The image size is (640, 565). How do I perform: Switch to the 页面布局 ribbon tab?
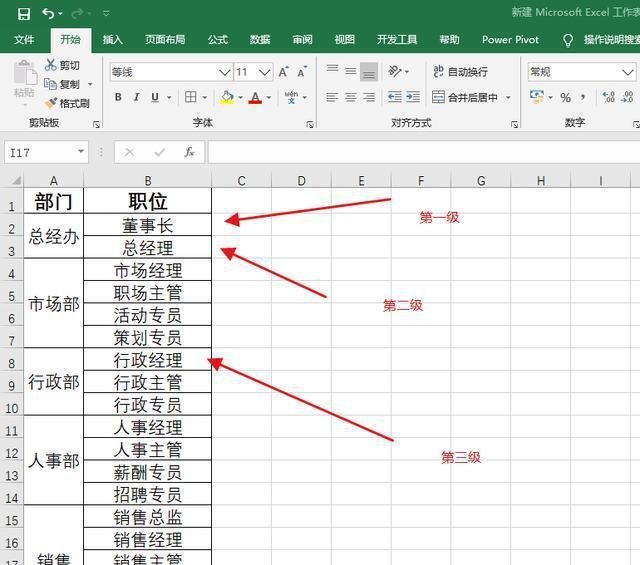[x=165, y=40]
